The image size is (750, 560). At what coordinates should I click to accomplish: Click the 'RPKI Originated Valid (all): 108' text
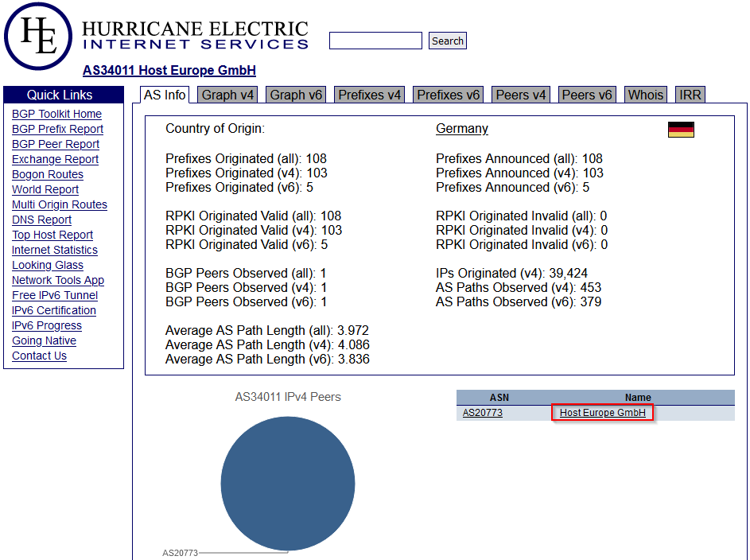click(254, 216)
